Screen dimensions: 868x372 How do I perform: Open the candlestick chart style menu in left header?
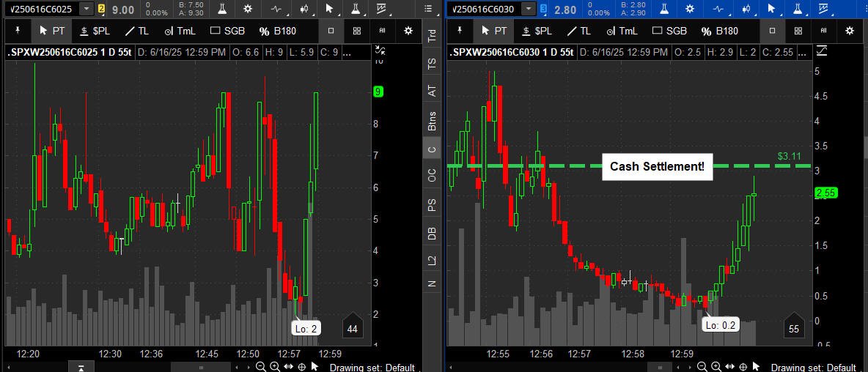tap(304, 9)
